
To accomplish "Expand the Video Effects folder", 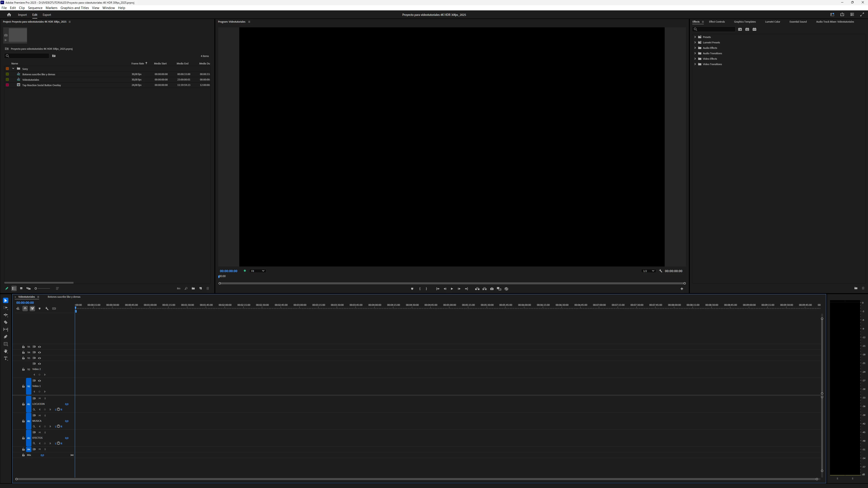I will [x=695, y=59].
